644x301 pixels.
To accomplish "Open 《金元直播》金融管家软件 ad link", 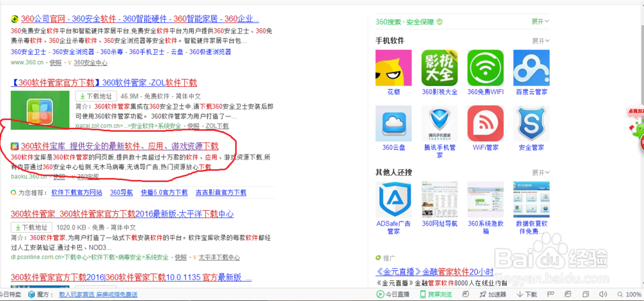I will tap(438, 272).
